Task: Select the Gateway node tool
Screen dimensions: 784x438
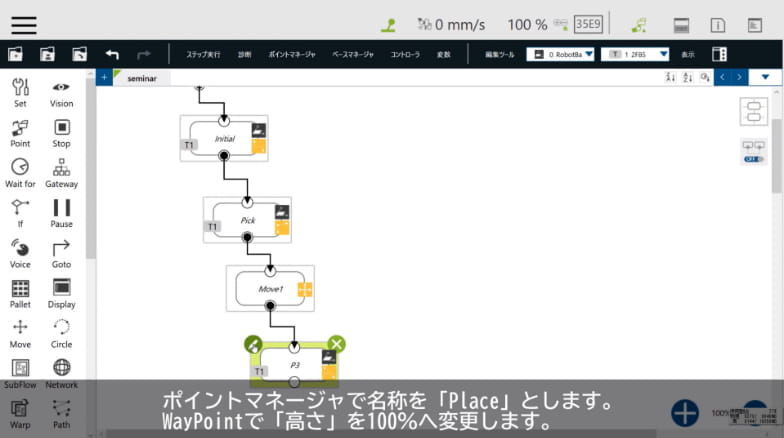Action: (x=62, y=174)
